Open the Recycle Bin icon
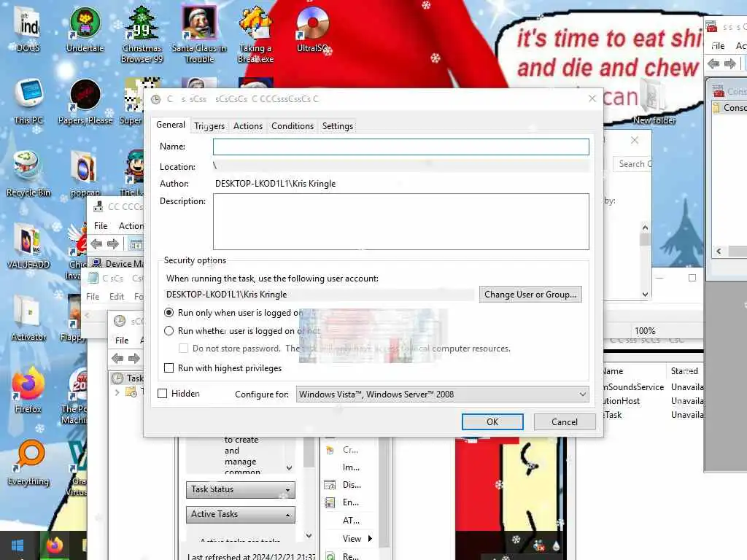This screenshot has width=747, height=560. 28,174
